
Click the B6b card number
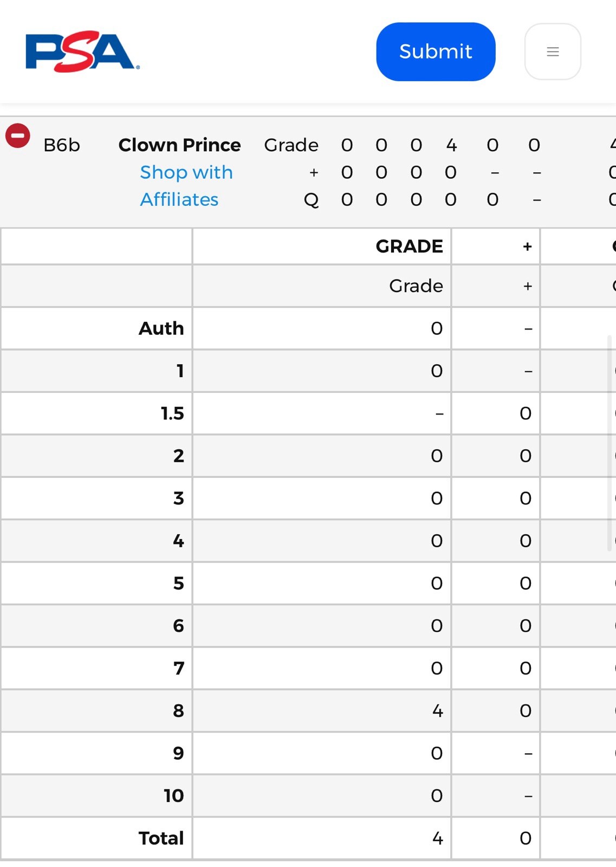(62, 145)
